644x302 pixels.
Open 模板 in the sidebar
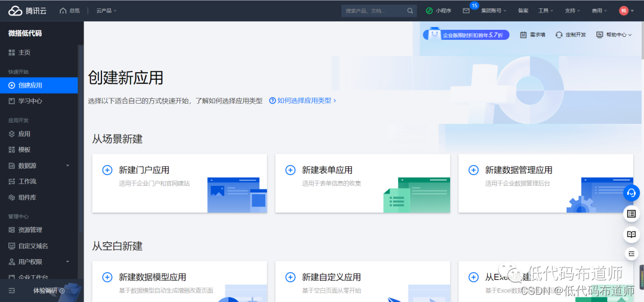pyautogui.click(x=39, y=150)
